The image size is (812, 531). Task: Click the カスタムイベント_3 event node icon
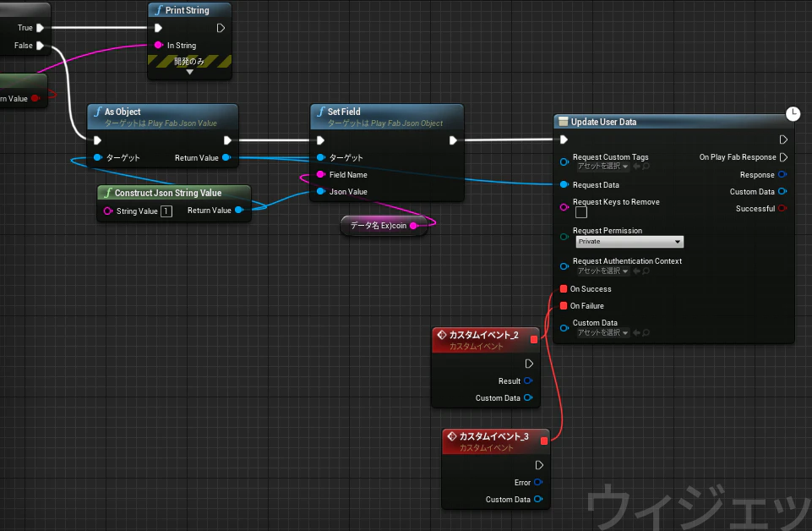click(452, 436)
